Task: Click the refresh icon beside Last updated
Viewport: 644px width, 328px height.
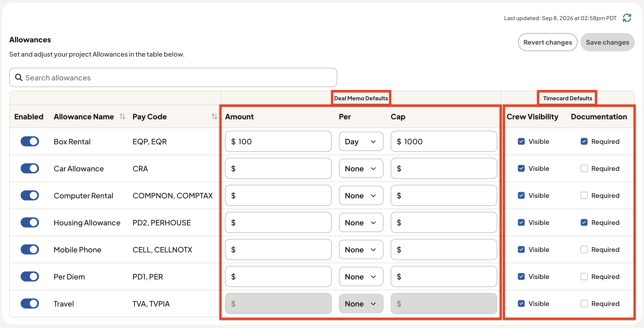Action: [x=627, y=18]
